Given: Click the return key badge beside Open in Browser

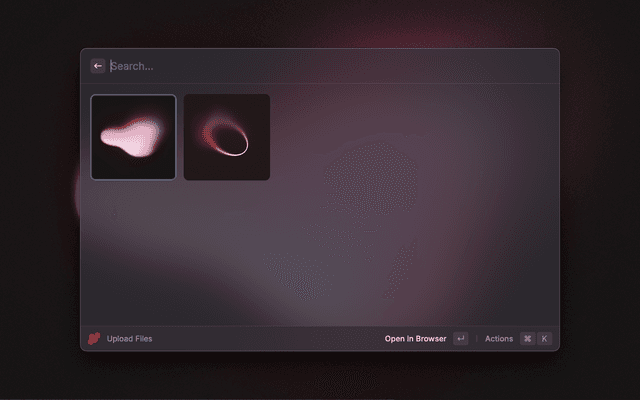Looking at the screenshot, I should (x=460, y=339).
